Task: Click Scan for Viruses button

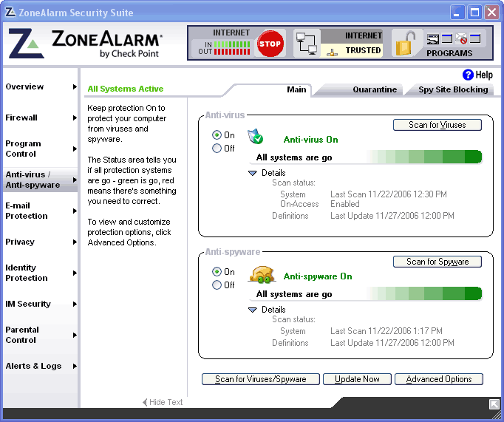Action: click(437, 125)
